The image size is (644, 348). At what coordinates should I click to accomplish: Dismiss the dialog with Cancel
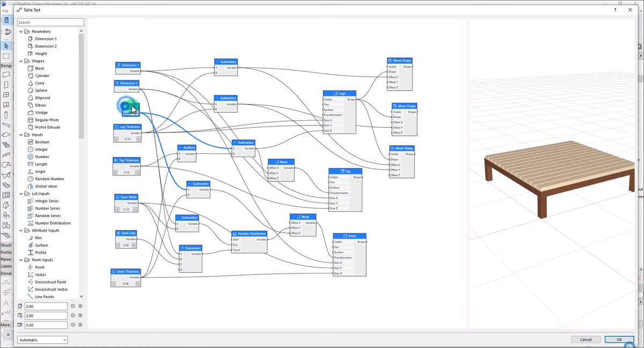coord(586,339)
